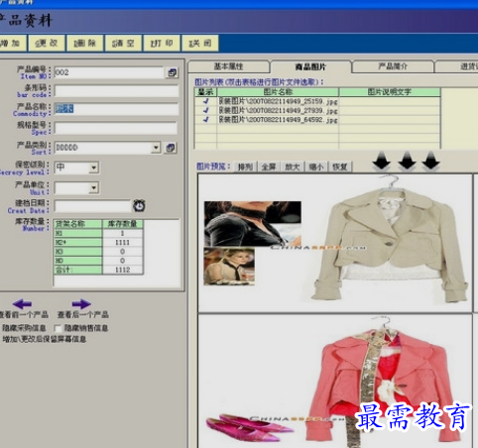Click the 图片说明文字 column header
478x448 pixels.
[390, 92]
